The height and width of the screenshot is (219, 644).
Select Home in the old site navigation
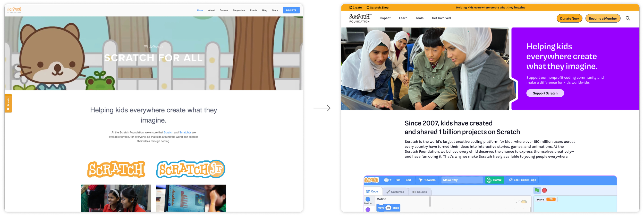pos(200,10)
